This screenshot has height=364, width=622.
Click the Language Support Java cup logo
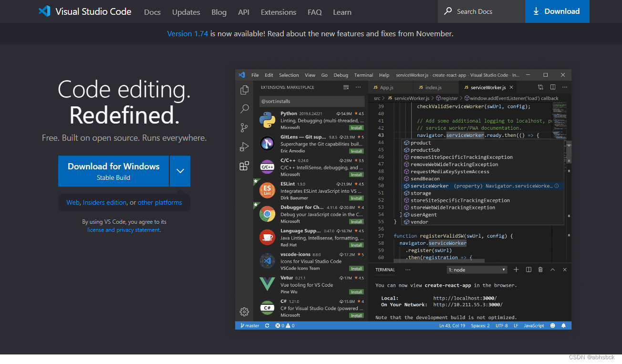pyautogui.click(x=267, y=238)
